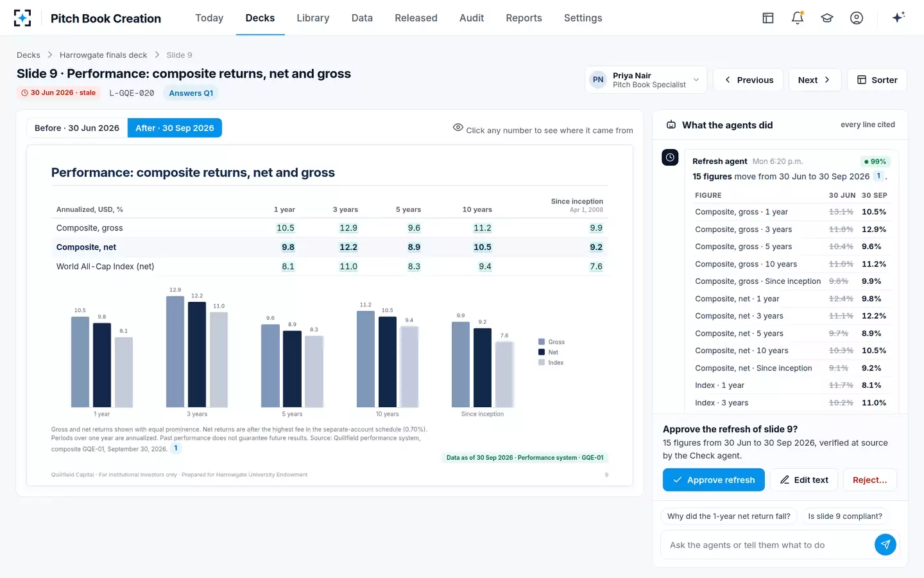Click the Net legend color swatch
Screen dimensions: 924x578
coord(542,352)
